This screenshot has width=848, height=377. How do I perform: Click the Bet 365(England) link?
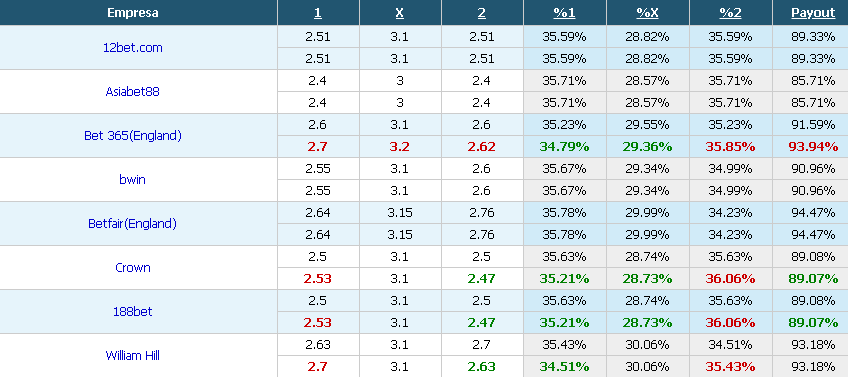[x=132, y=136]
